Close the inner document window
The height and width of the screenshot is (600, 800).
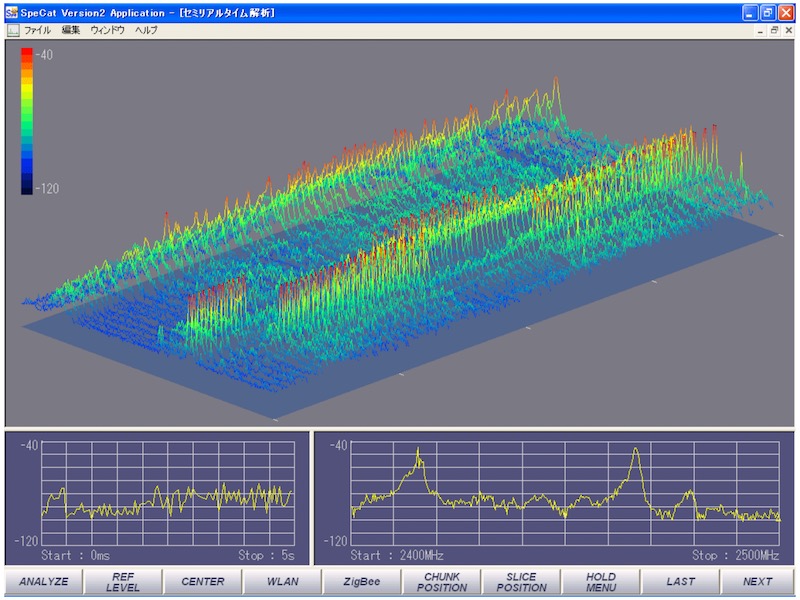pyautogui.click(x=789, y=31)
